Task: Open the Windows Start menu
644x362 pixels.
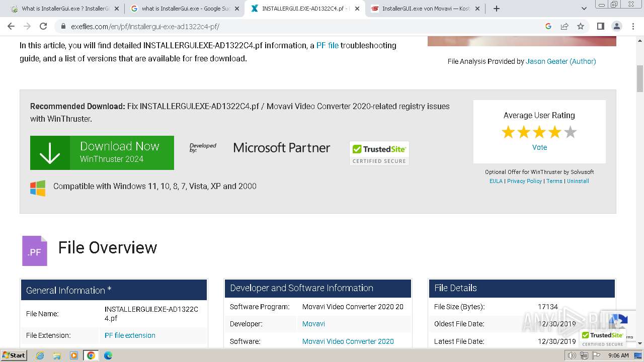Action: [14, 355]
